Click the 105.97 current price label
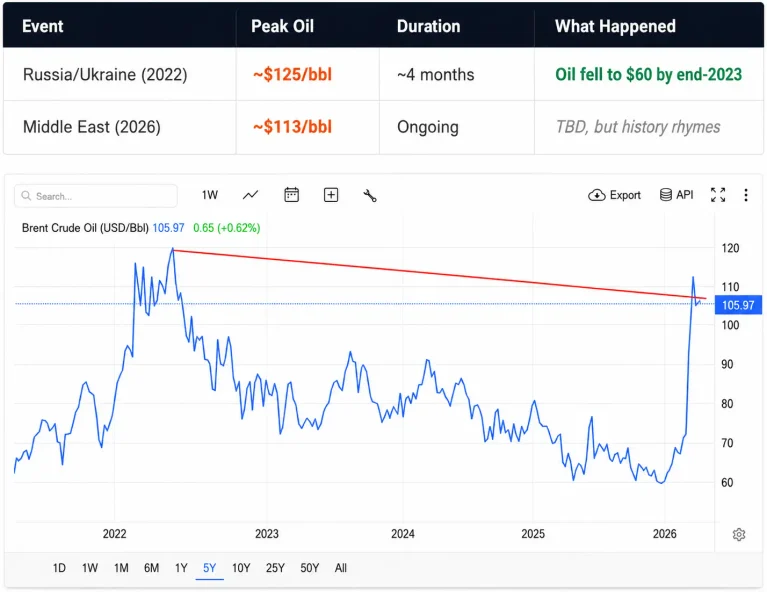This screenshot has height=592, width=767. pyautogui.click(x=738, y=305)
